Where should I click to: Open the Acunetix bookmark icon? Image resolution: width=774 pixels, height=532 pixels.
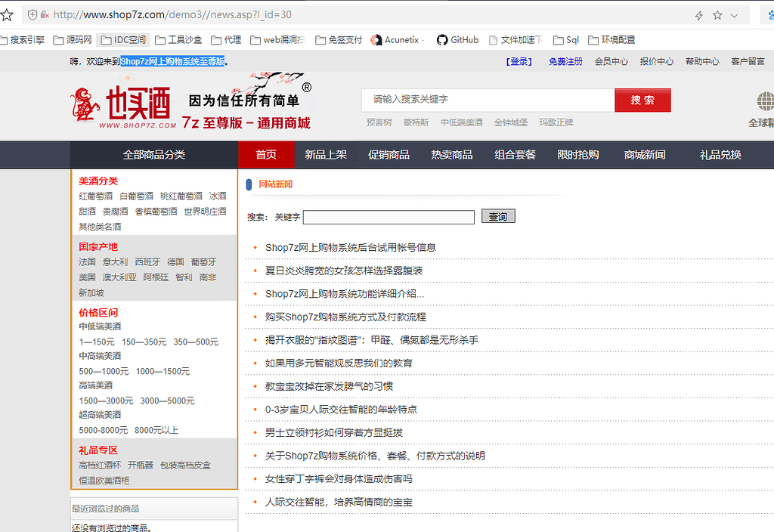(378, 39)
